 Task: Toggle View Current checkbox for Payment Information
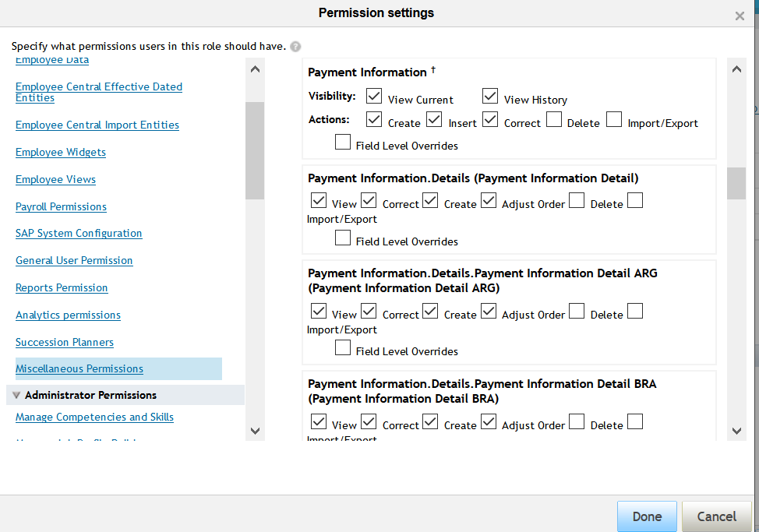tap(374, 96)
